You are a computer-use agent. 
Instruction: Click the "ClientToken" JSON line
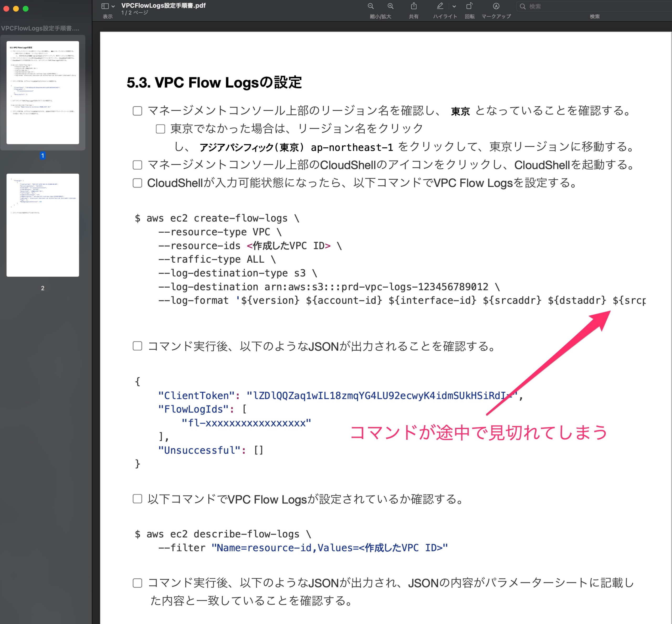(341, 396)
